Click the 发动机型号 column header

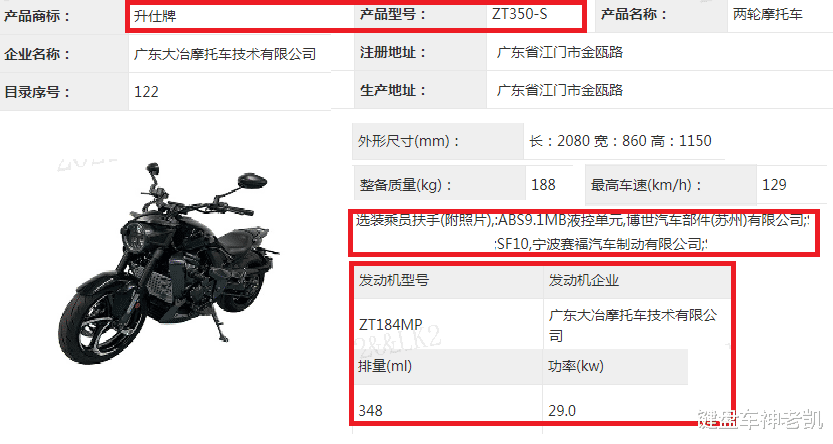tap(394, 280)
